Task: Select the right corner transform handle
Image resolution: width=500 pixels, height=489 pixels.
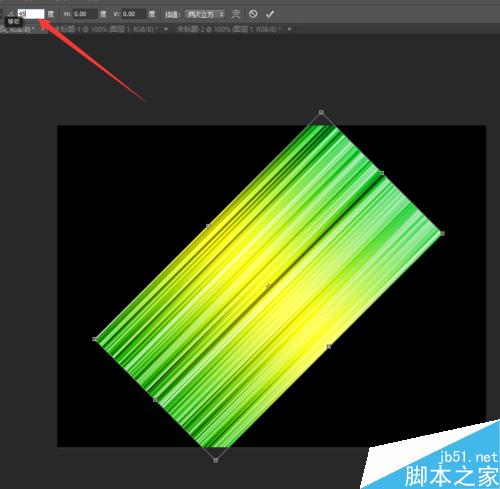Action: pos(442,233)
